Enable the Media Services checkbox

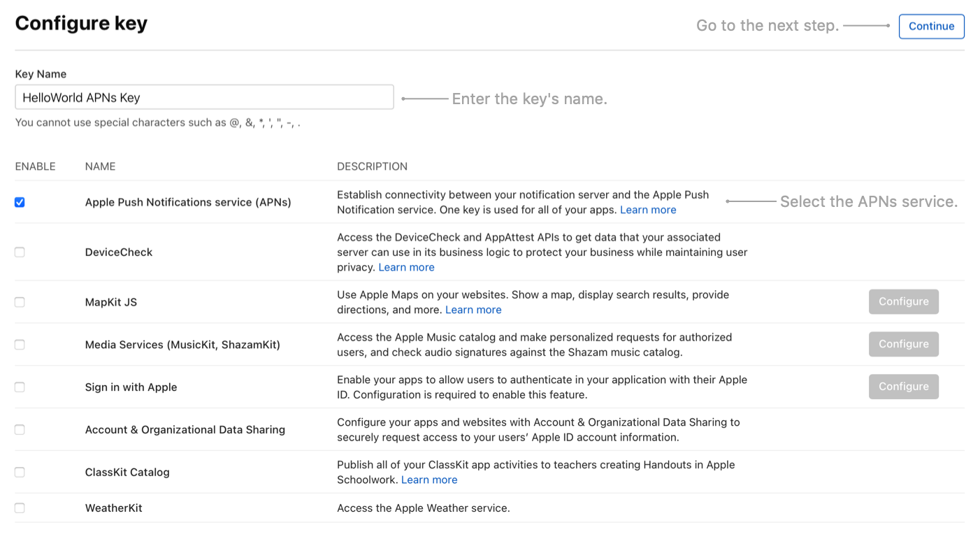(x=20, y=345)
